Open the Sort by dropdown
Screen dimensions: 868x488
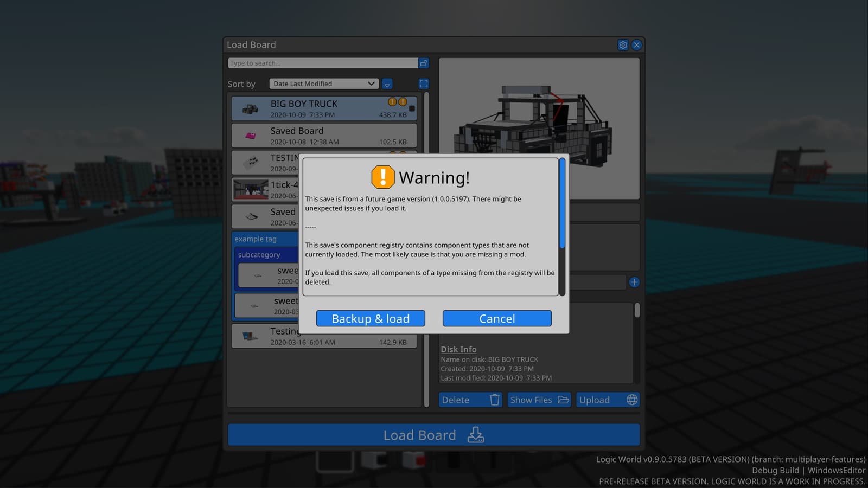click(324, 84)
